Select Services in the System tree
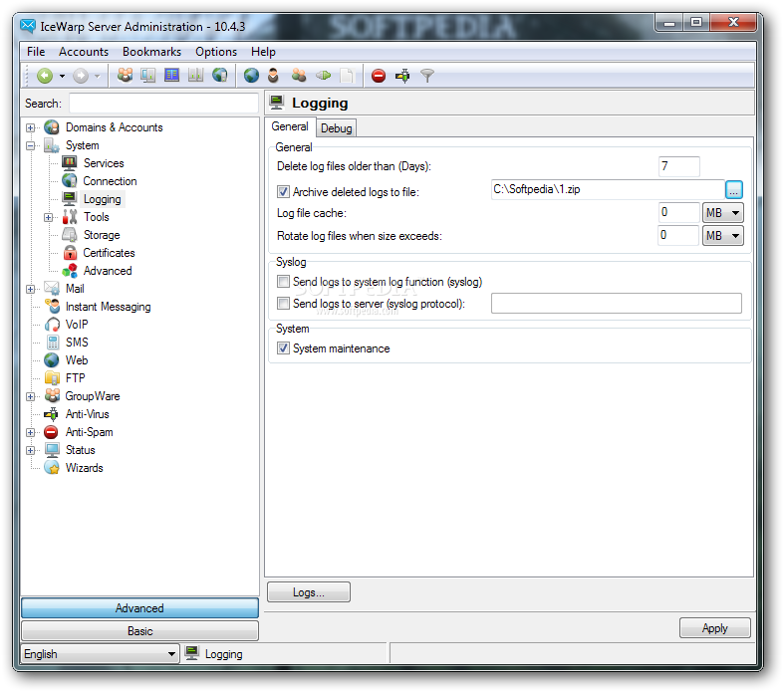The width and height of the screenshot is (784, 692). click(104, 163)
